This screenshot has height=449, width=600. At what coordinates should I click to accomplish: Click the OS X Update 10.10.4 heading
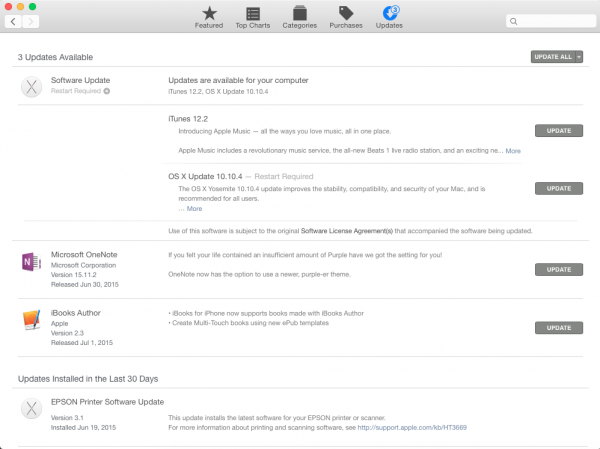click(x=205, y=176)
